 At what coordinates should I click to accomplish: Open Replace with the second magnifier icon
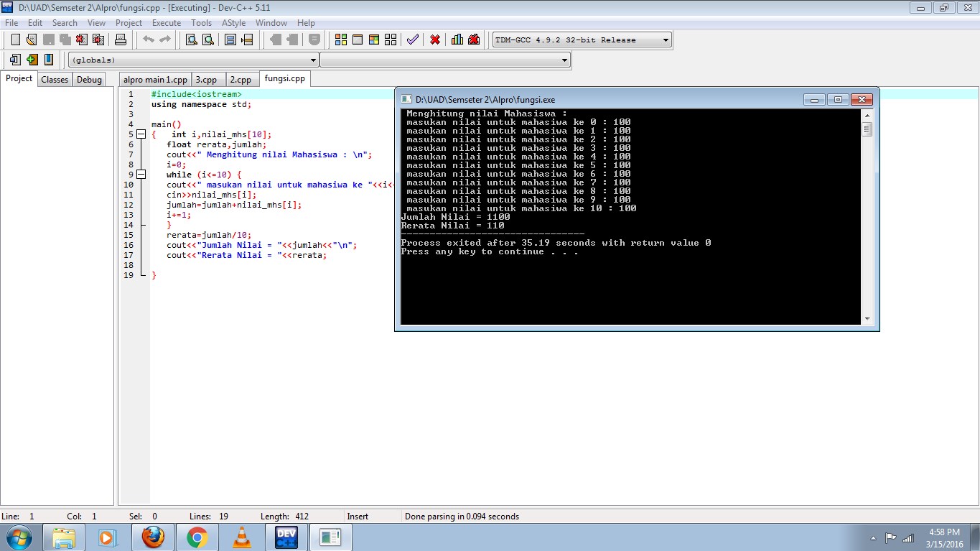[208, 40]
